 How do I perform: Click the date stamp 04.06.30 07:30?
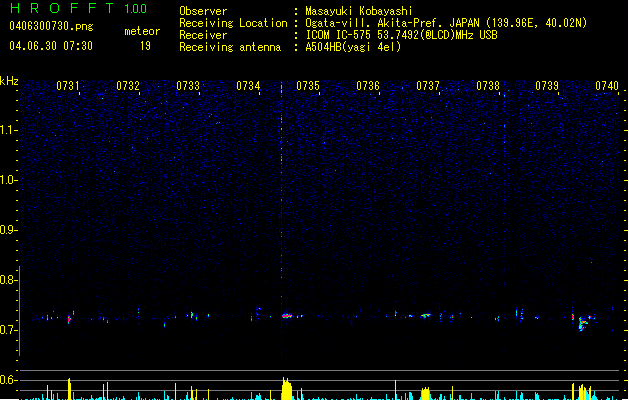(x=51, y=46)
